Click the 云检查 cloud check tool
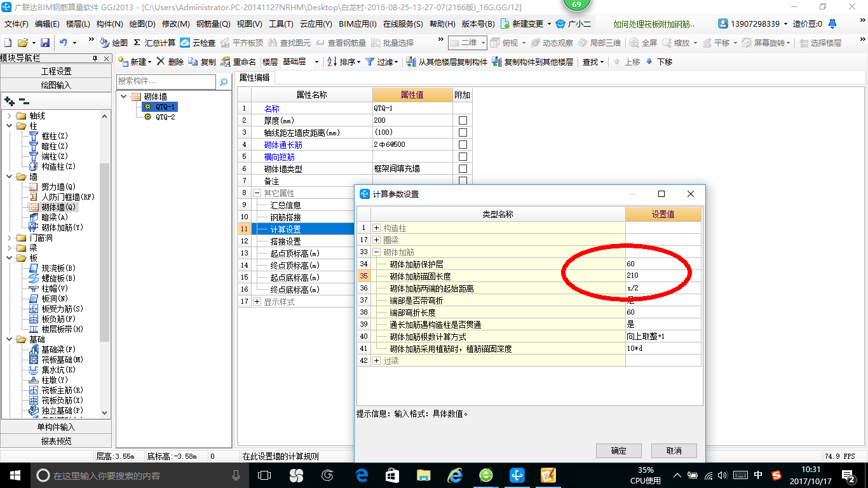868x488 pixels. click(x=198, y=43)
